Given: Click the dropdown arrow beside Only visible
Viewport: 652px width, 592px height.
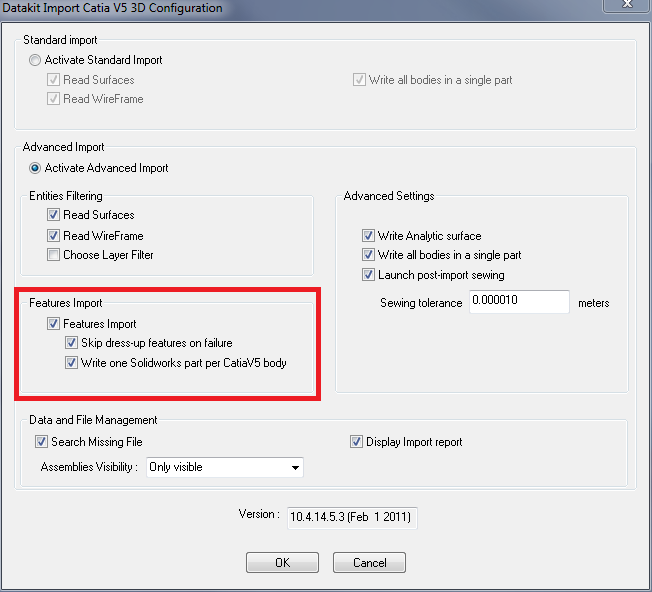Looking at the screenshot, I should tap(295, 467).
